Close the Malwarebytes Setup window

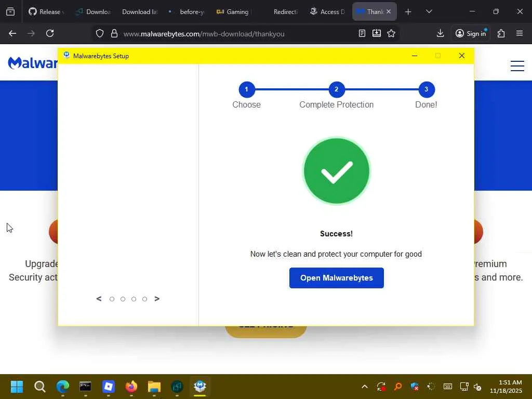461,56
